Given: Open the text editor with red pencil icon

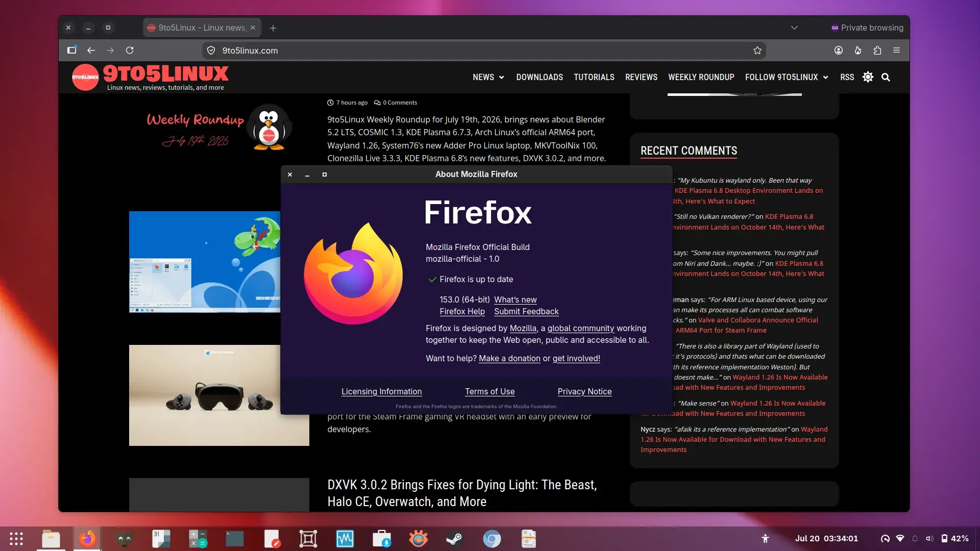Looking at the screenshot, I should click(272, 539).
